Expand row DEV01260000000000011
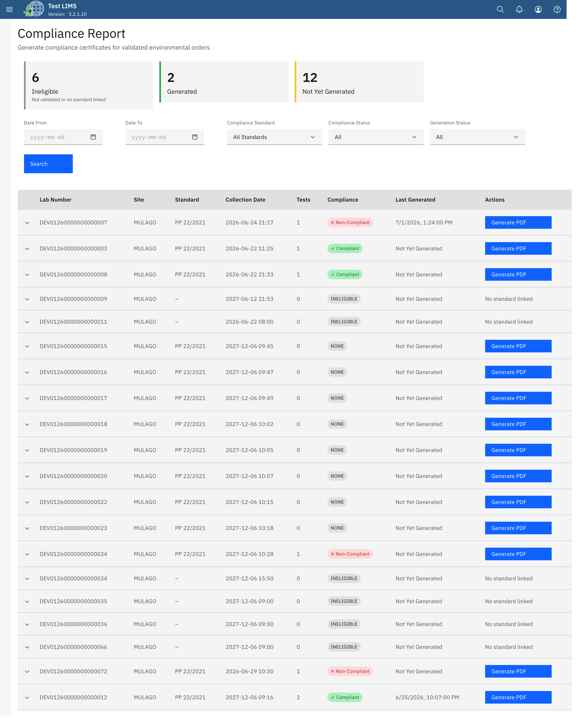 [27, 322]
